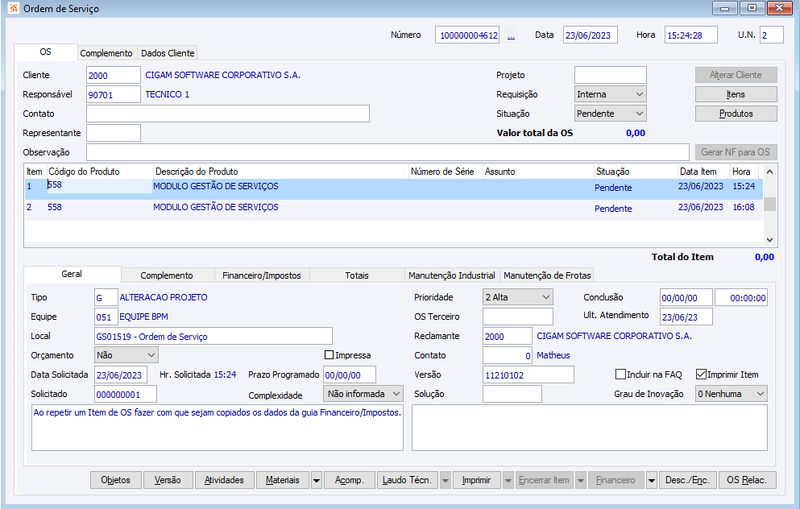Toggle the Impressa checkbox

(329, 355)
